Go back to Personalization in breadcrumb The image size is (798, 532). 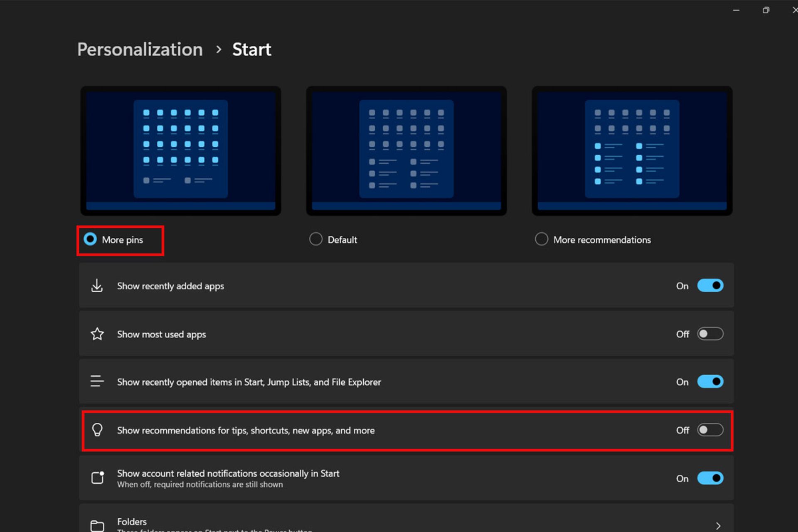click(140, 49)
